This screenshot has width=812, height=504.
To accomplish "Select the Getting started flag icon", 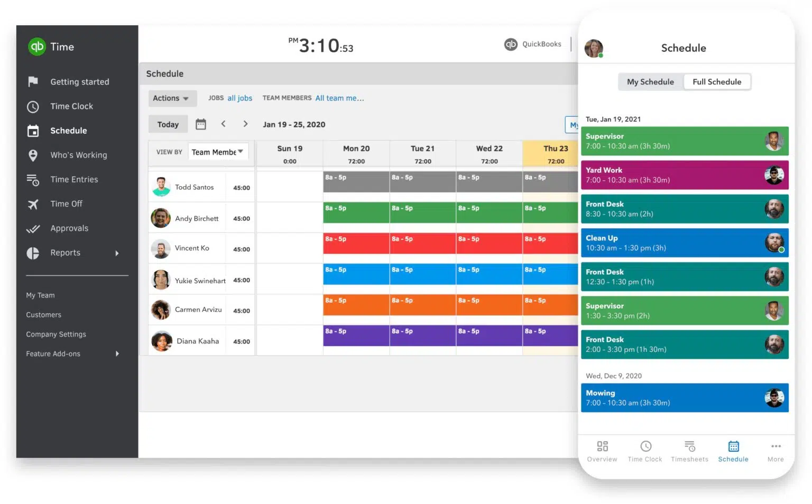I will click(33, 81).
